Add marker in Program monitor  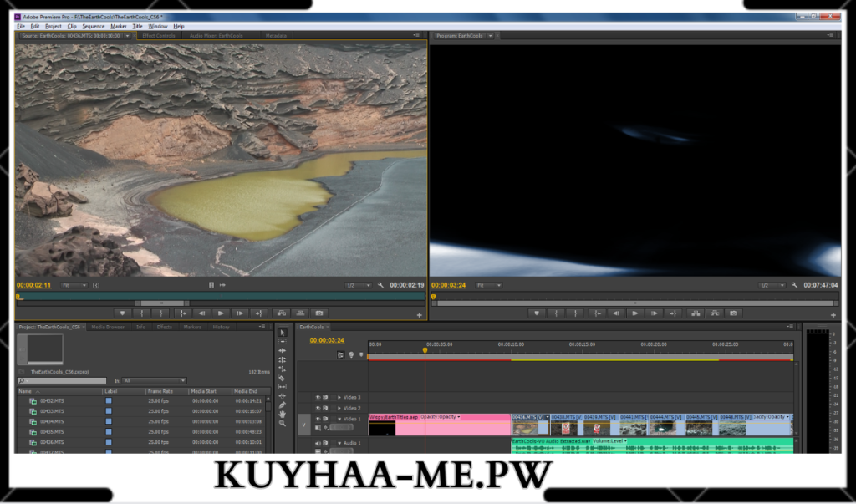537,313
